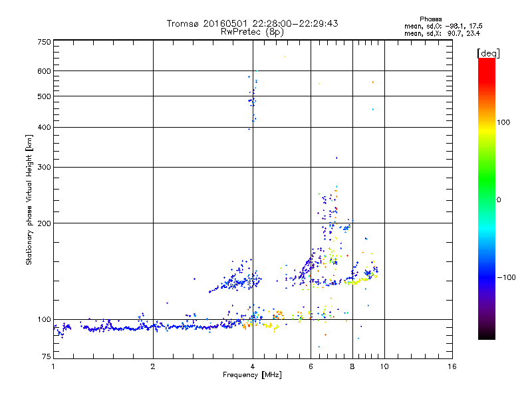The width and height of the screenshot is (532, 399).
Task: Click the x-axis tick label '10'
Action: tap(384, 366)
